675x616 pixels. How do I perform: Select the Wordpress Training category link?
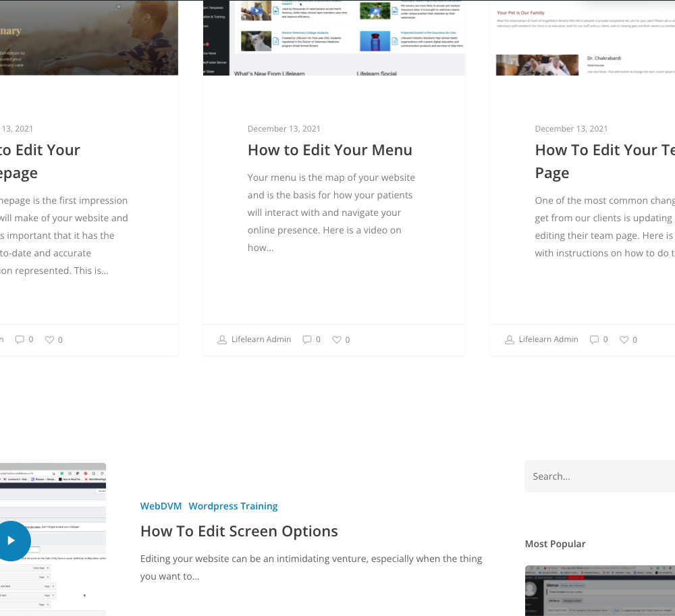point(233,506)
